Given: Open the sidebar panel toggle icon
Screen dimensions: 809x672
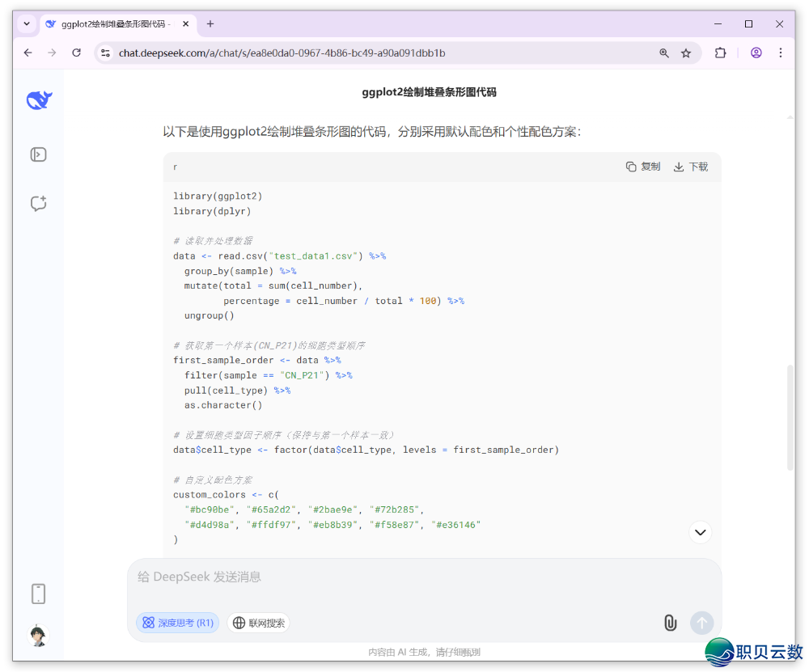Looking at the screenshot, I should pos(39,154).
